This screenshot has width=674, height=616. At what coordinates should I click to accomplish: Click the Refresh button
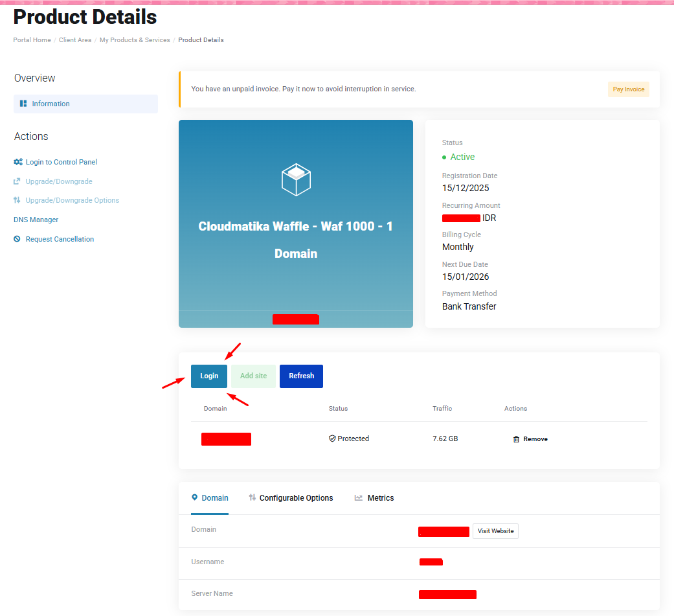point(301,376)
